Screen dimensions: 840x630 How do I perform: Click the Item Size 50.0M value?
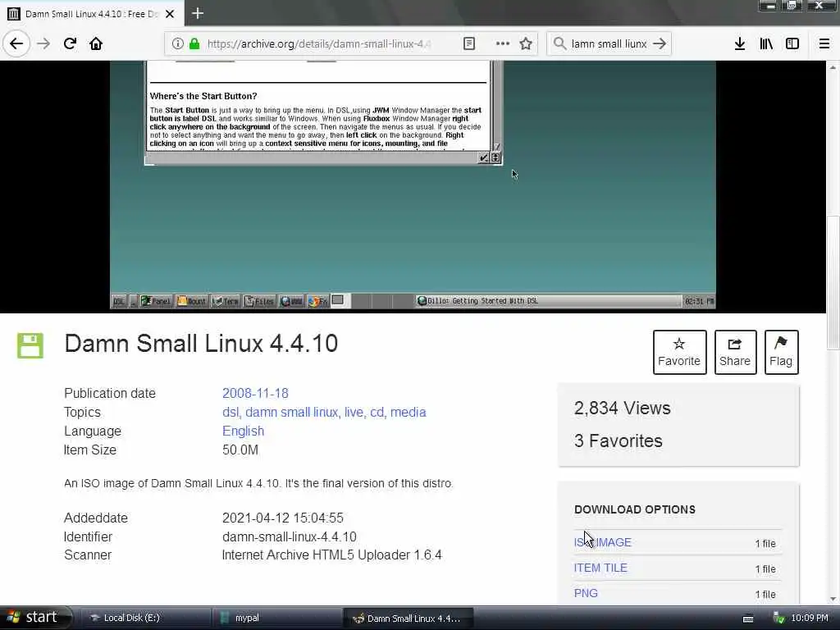[x=240, y=450]
